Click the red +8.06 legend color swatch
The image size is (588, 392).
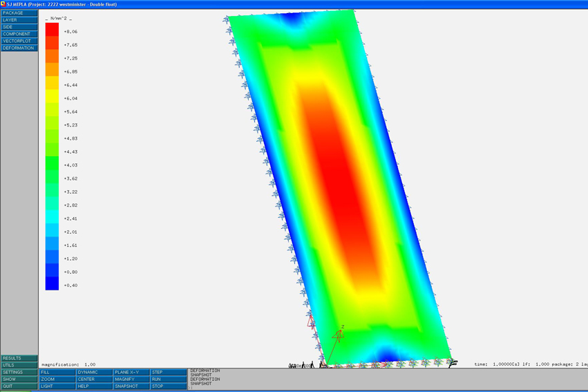point(52,29)
